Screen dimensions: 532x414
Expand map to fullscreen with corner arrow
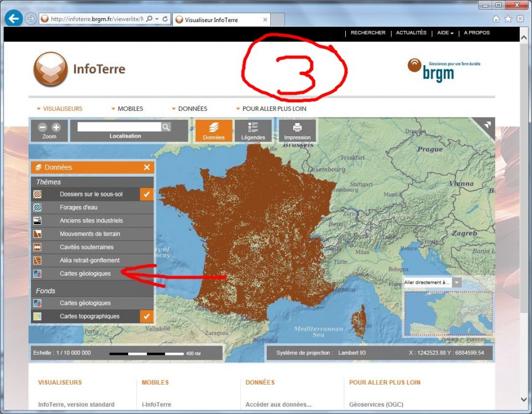tap(487, 125)
